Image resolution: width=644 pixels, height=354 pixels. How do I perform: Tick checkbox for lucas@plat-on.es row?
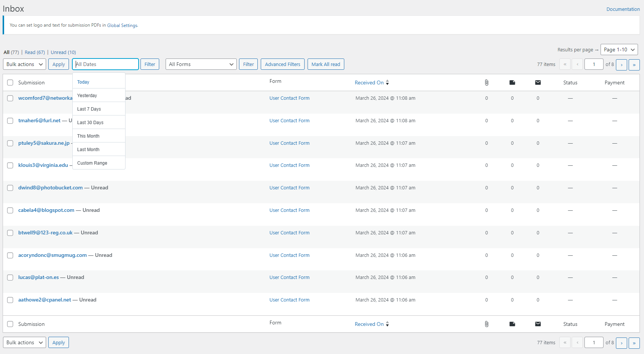pos(10,277)
